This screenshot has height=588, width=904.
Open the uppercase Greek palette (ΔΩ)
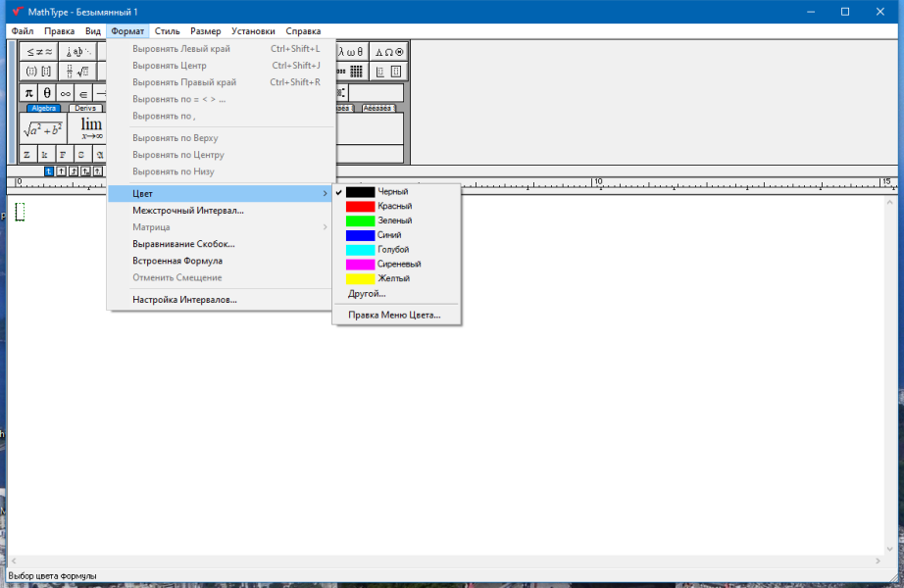(388, 52)
